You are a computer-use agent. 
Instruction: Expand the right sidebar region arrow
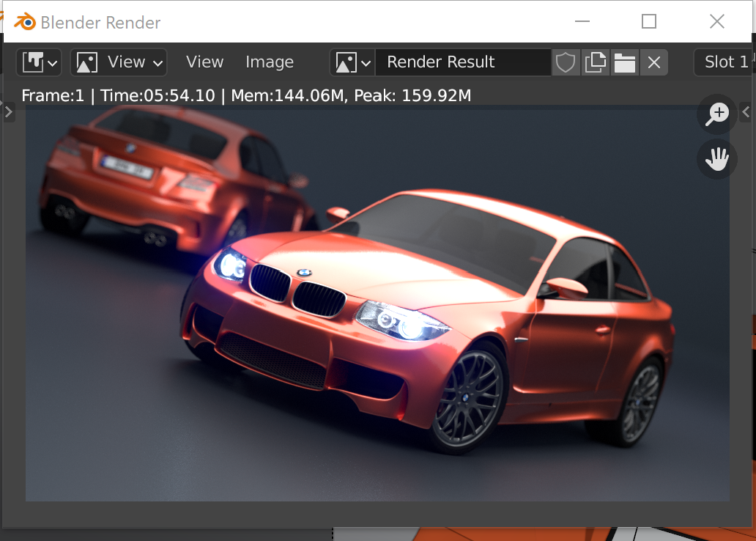tap(746, 112)
